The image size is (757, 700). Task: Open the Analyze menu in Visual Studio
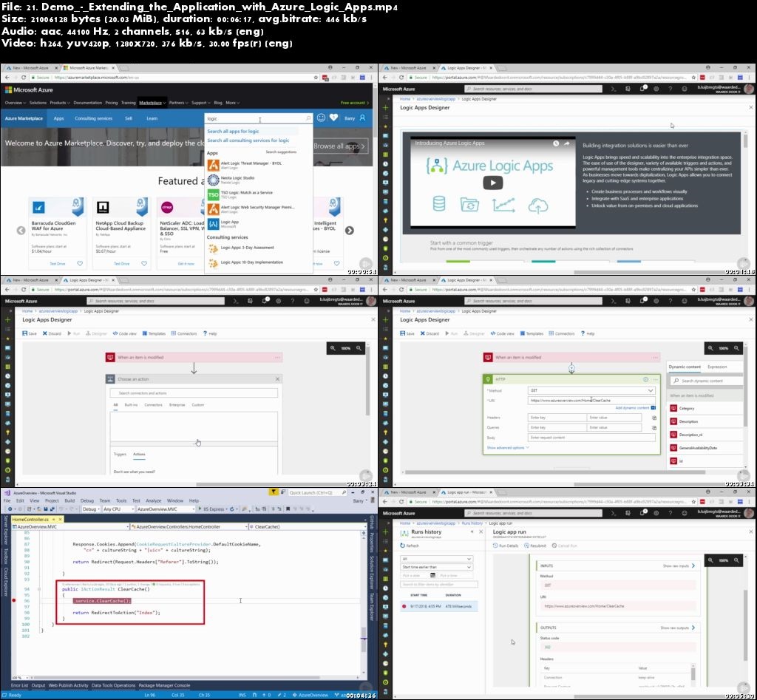pos(153,500)
